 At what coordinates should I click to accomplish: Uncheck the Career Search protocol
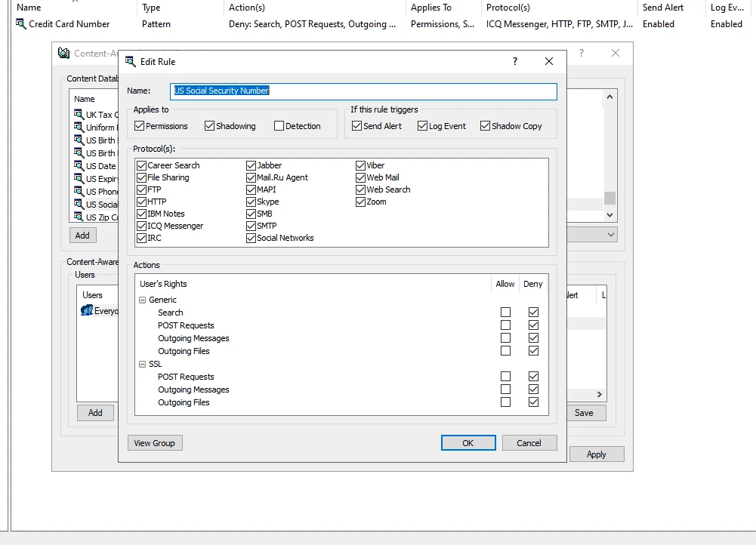click(141, 165)
